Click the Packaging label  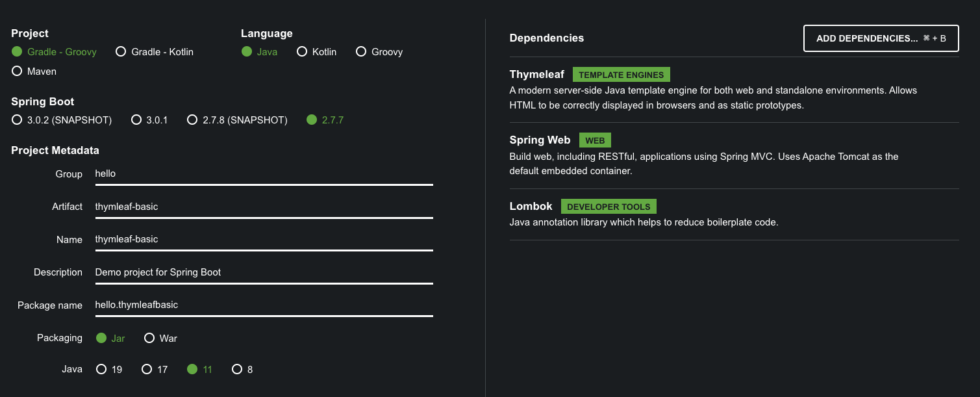(60, 338)
